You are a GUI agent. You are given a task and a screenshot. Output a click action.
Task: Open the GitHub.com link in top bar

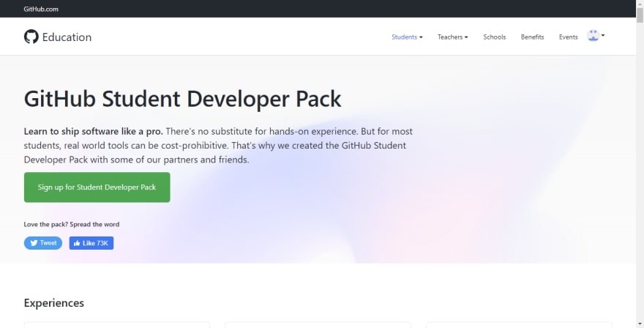[x=41, y=9]
